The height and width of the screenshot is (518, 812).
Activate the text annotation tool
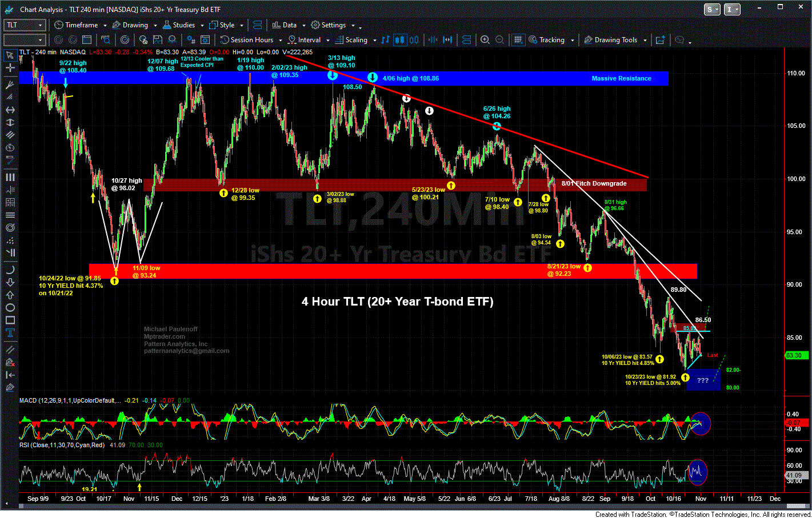click(10, 332)
